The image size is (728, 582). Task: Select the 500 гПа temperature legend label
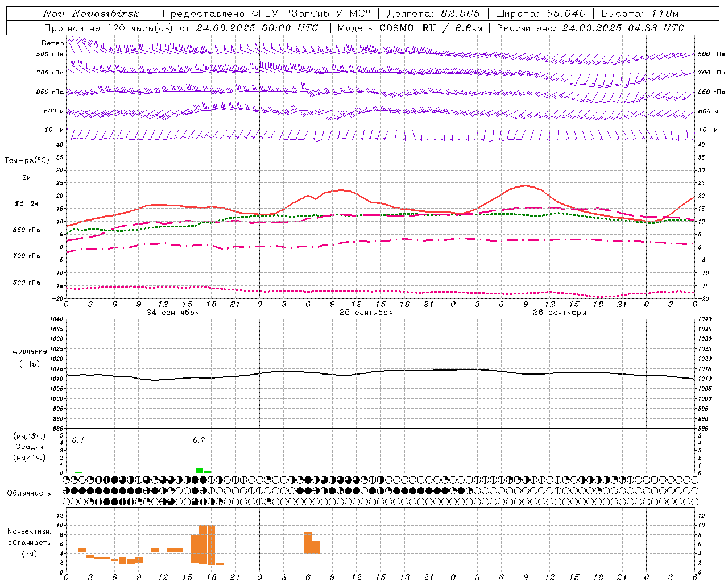[27, 282]
